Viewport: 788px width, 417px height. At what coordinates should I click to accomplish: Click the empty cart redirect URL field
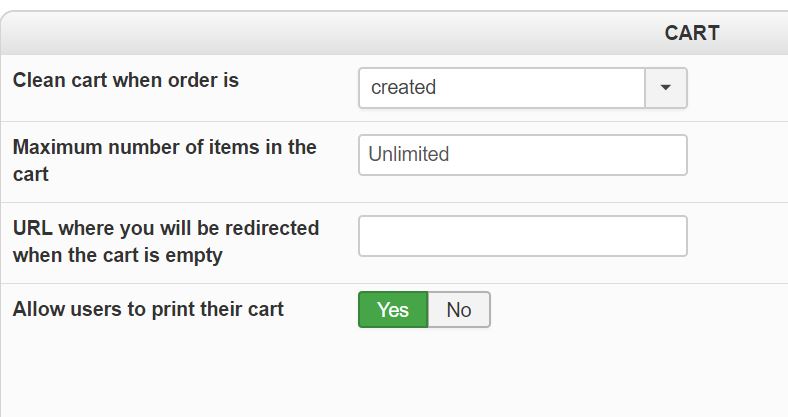522,236
